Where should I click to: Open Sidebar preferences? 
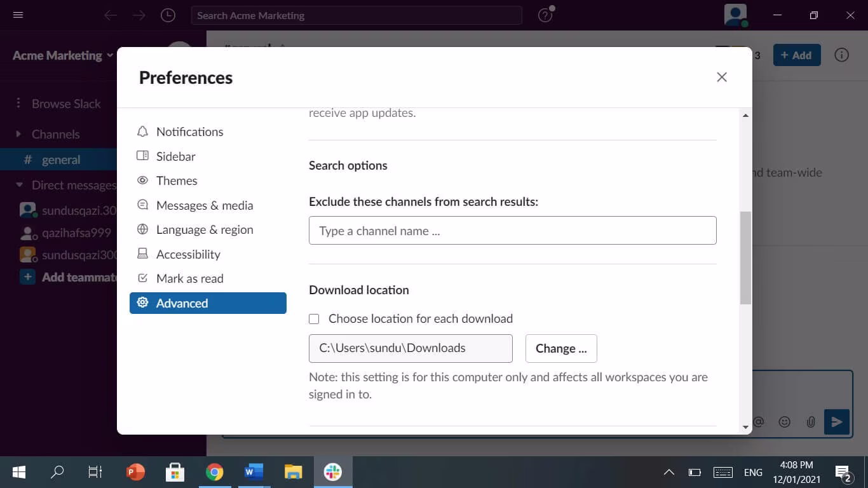pos(208,156)
